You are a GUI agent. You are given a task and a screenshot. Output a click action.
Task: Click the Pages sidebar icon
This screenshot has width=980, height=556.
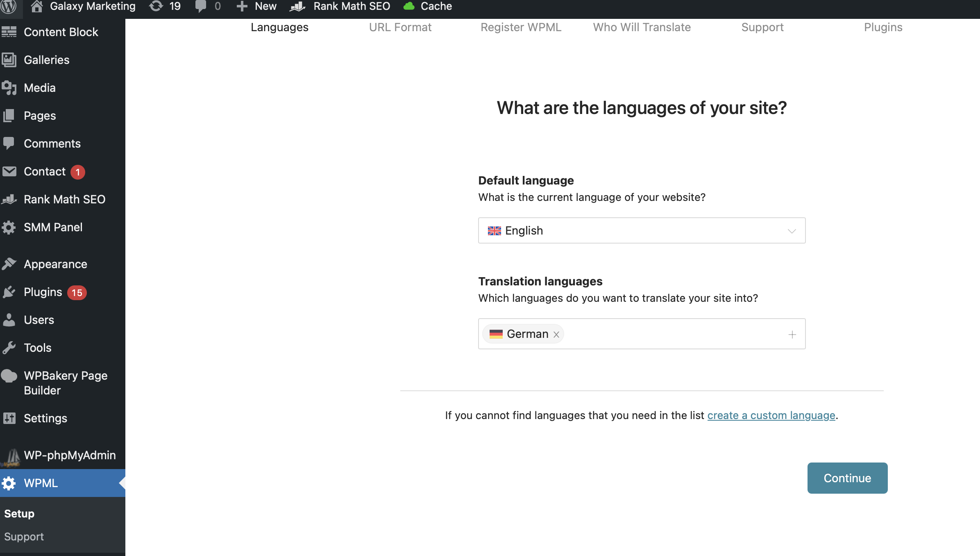(9, 116)
